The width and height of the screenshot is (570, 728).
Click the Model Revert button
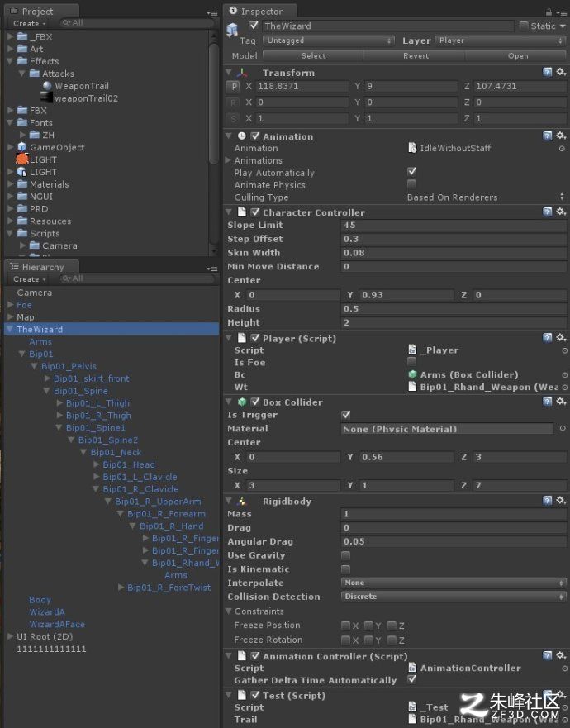416,55
